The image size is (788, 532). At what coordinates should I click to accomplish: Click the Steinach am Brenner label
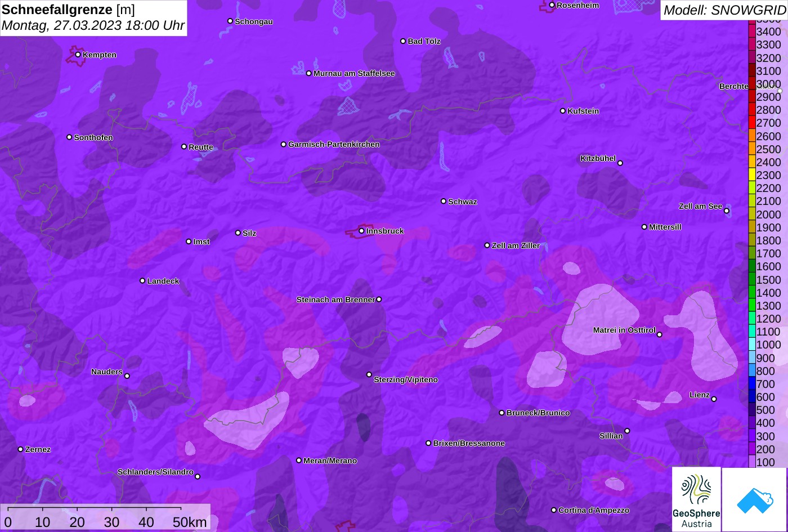pos(335,299)
